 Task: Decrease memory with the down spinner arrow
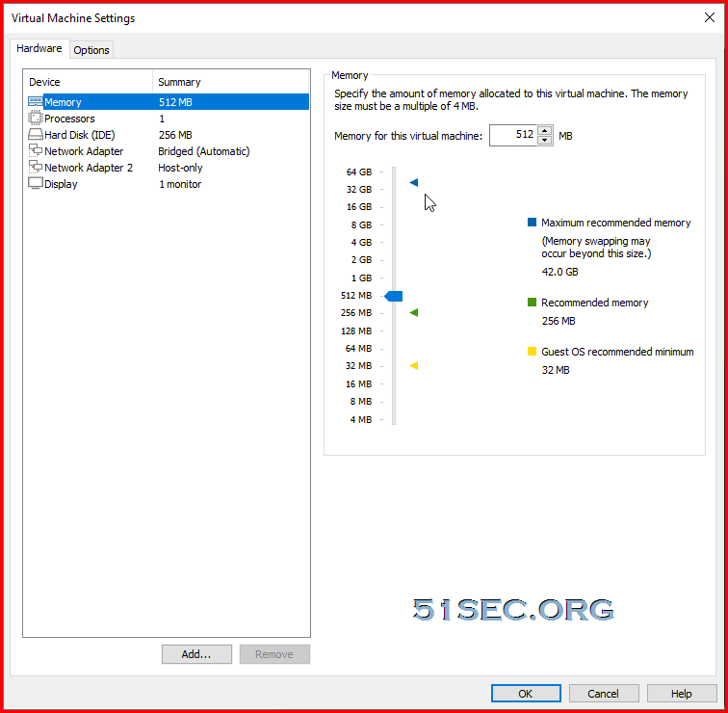tap(545, 141)
